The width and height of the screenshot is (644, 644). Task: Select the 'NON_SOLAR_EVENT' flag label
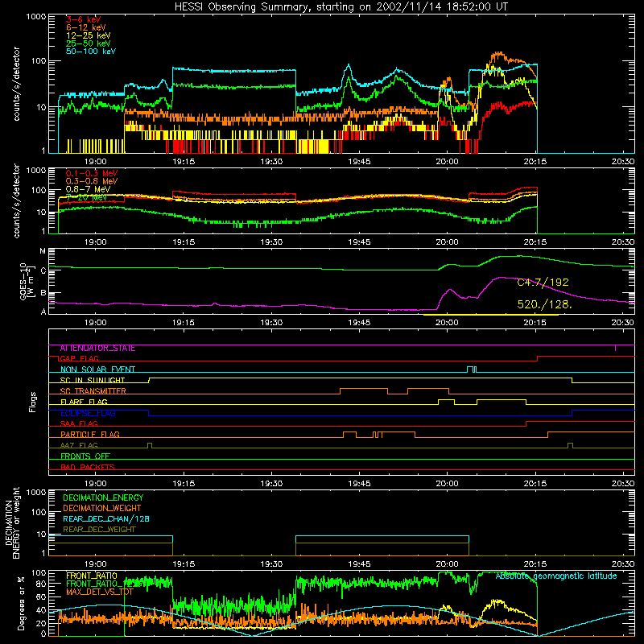97,369
